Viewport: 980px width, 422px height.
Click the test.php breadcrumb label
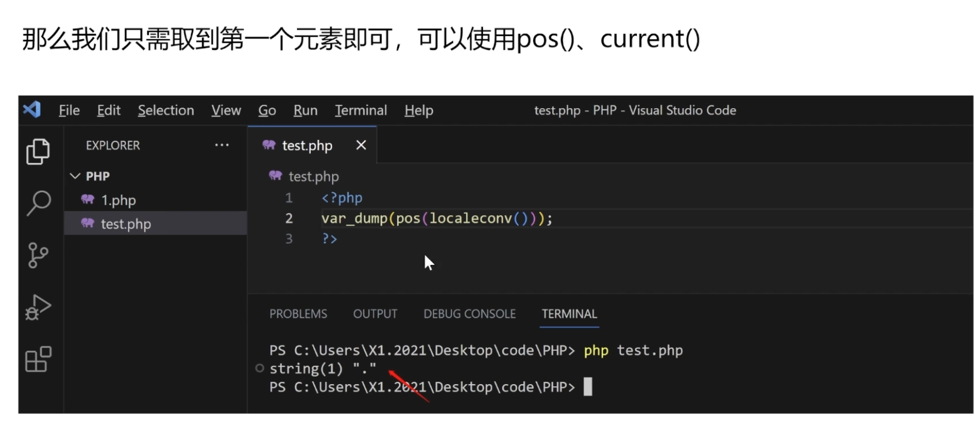pos(314,176)
